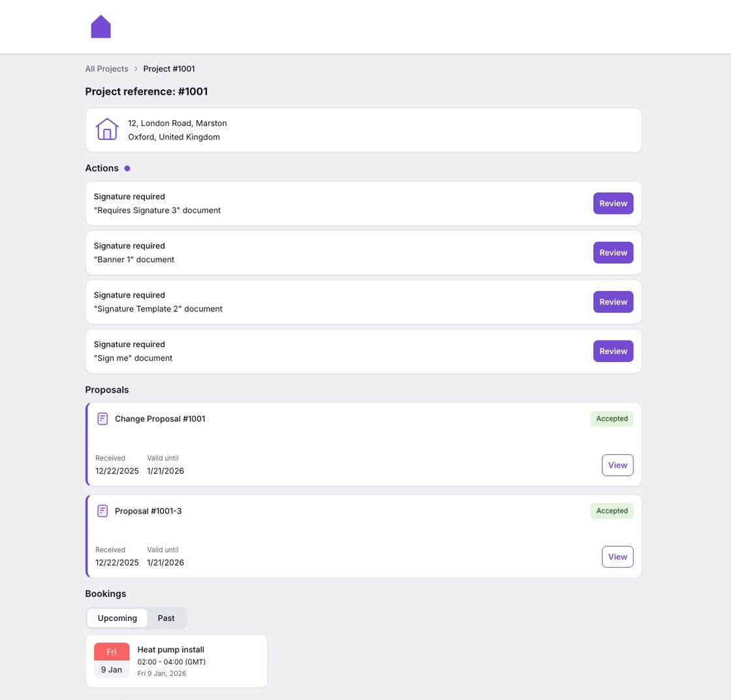Select Project #1001 in breadcrumb

[169, 69]
